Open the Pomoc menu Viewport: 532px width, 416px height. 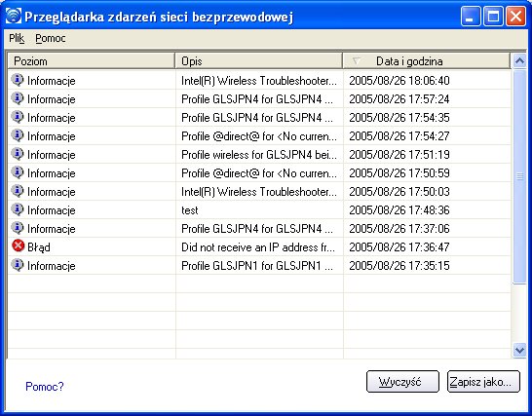pos(51,38)
